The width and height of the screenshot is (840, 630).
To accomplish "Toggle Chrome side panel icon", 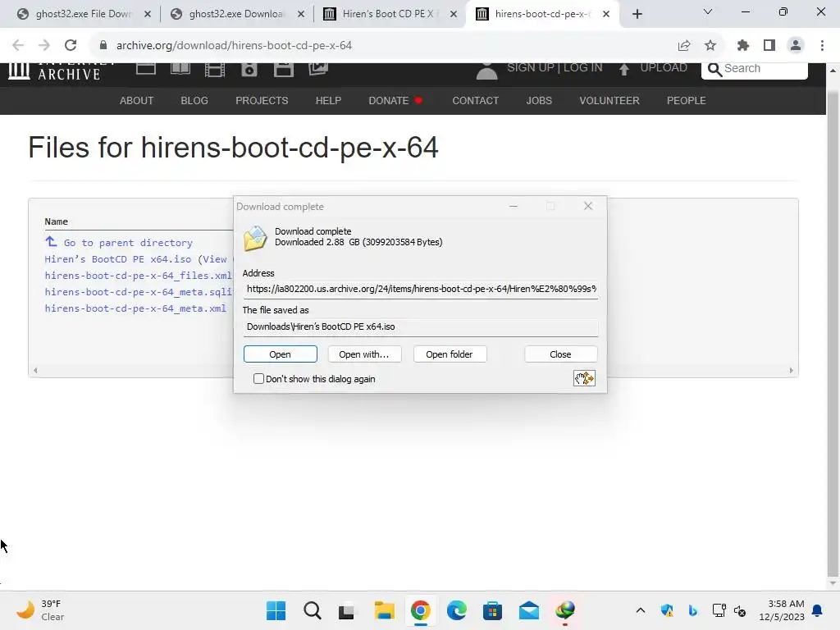I will 769,45.
